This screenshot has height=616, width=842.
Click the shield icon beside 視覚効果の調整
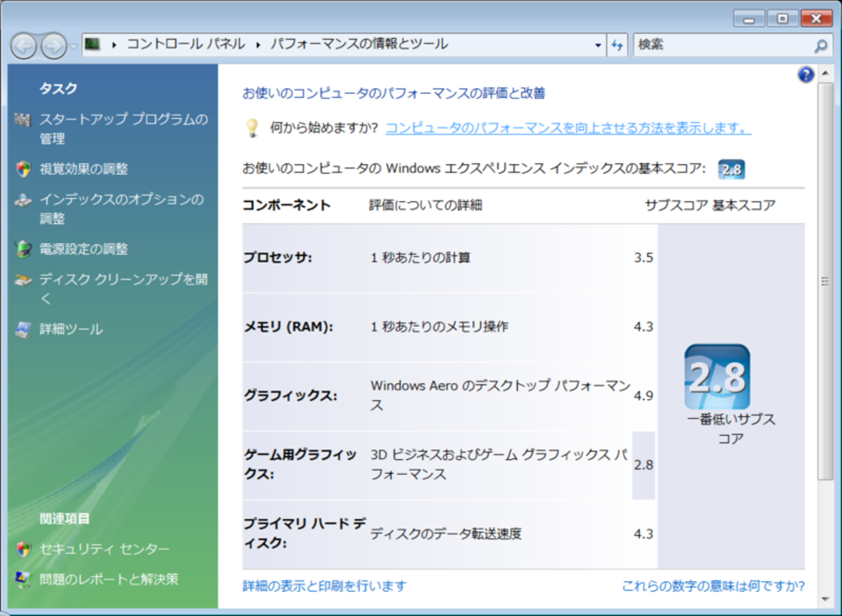23,169
